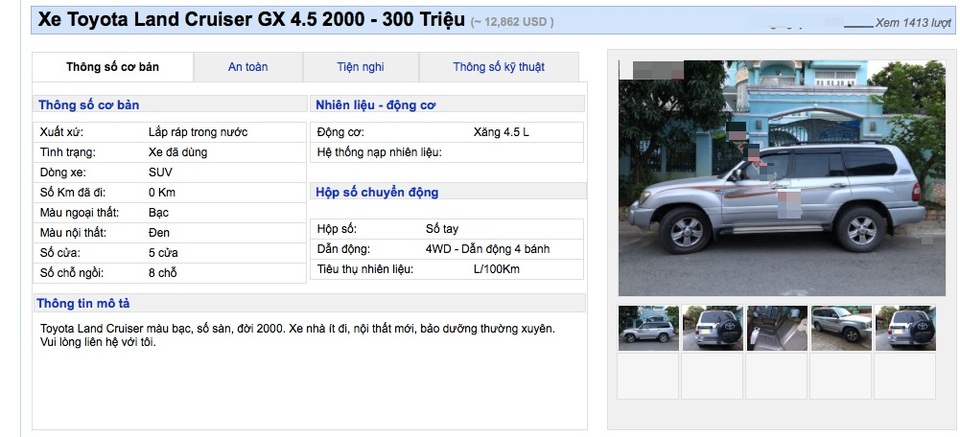Click the Số chỗ ngồi label

coord(72,273)
